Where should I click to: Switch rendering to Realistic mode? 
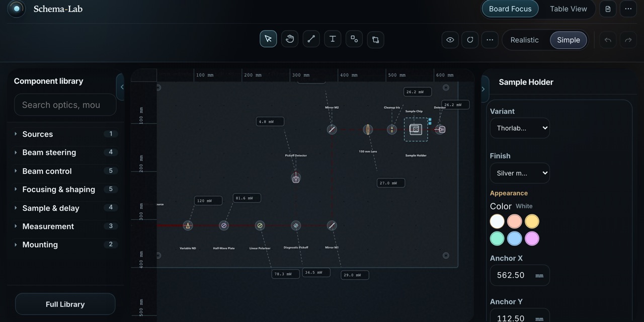pos(524,40)
